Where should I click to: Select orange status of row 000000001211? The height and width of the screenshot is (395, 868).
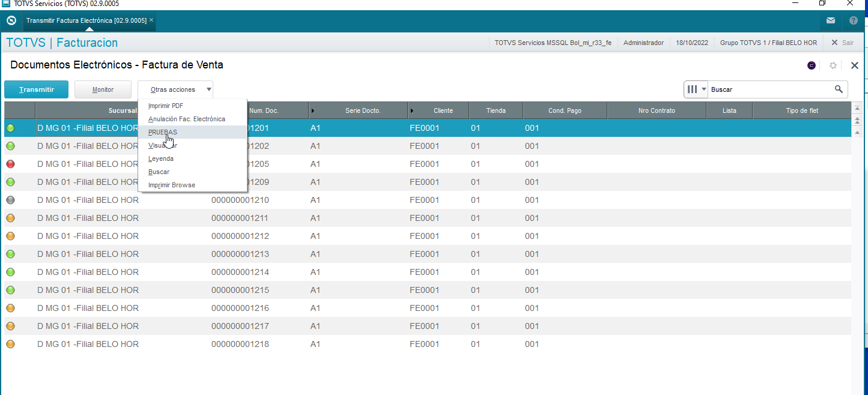10,218
